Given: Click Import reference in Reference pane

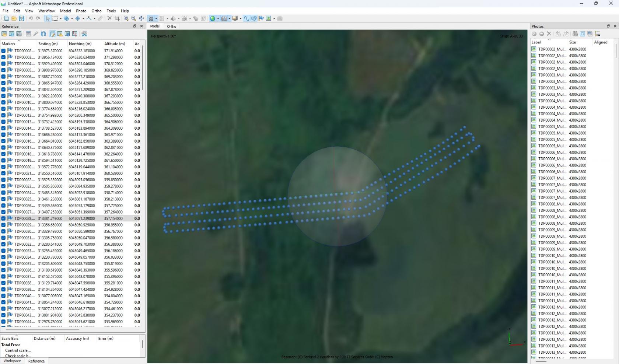Looking at the screenshot, I should tap(4, 34).
